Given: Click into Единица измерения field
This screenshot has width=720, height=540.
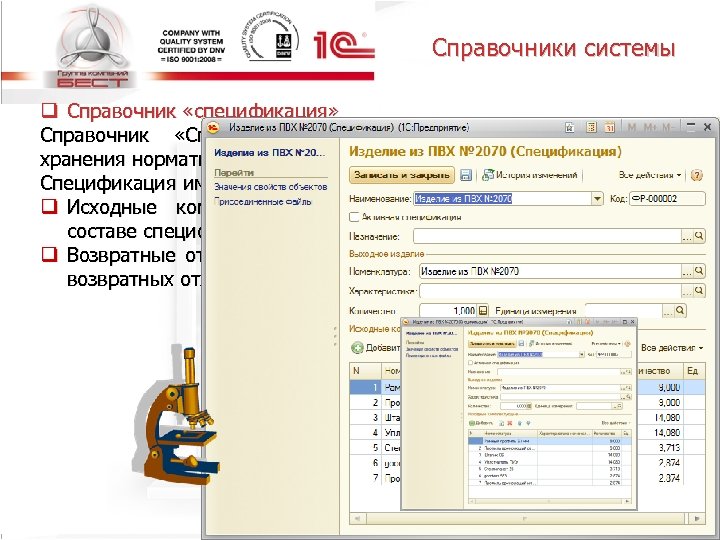Looking at the screenshot, I should click(624, 311).
